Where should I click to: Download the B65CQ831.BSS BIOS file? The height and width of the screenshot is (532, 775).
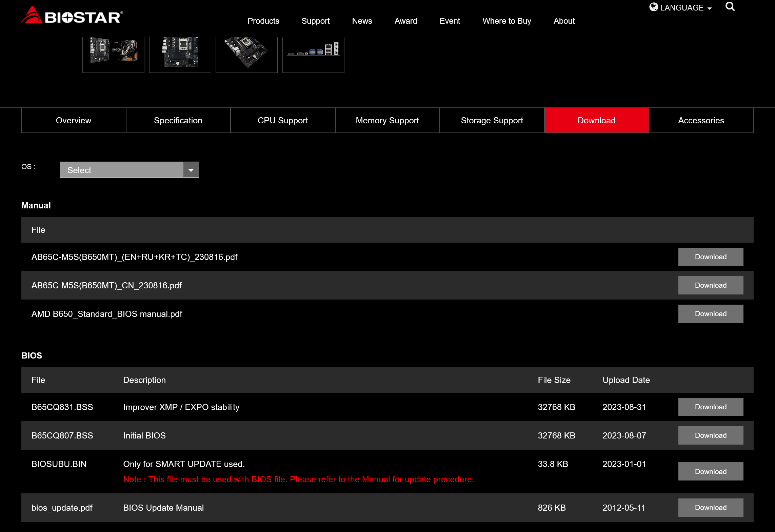click(x=710, y=407)
